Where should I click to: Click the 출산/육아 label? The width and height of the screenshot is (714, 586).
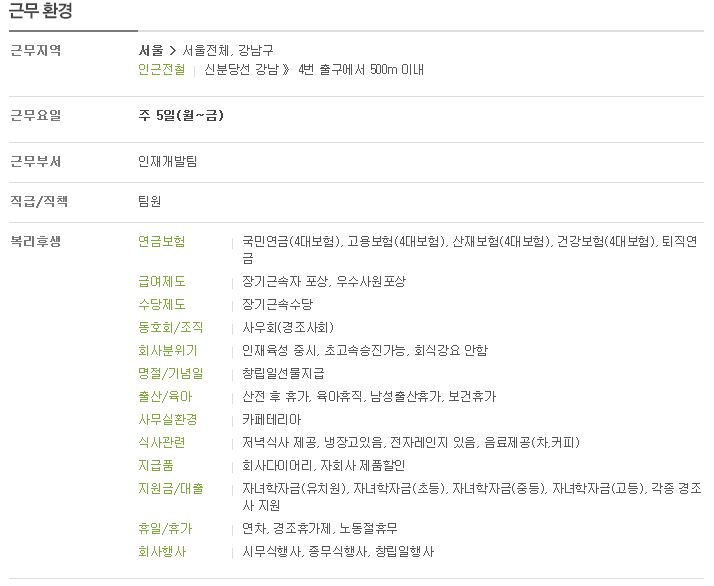tap(165, 397)
